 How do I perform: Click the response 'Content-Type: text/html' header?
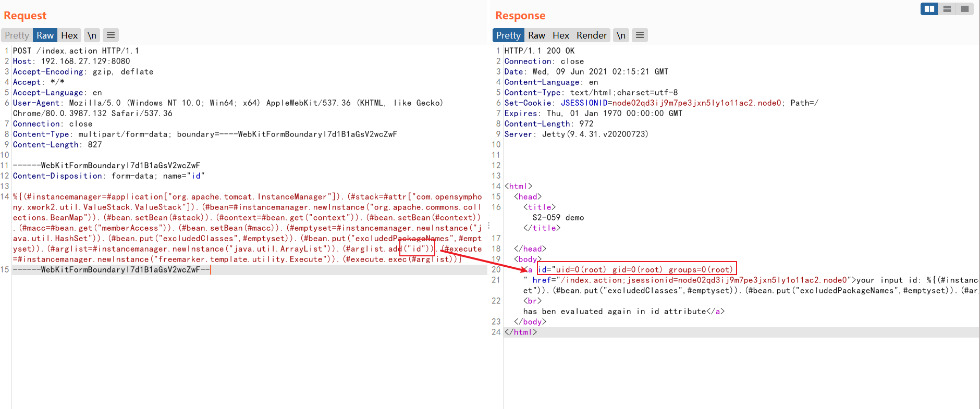pos(591,92)
